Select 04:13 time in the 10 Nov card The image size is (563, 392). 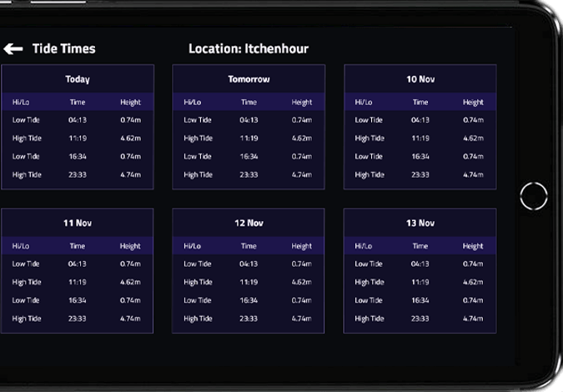click(x=420, y=120)
